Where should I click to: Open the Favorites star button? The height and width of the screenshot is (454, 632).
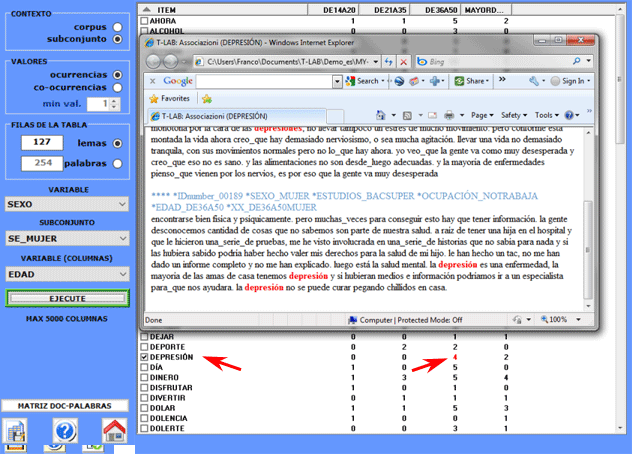(169, 98)
